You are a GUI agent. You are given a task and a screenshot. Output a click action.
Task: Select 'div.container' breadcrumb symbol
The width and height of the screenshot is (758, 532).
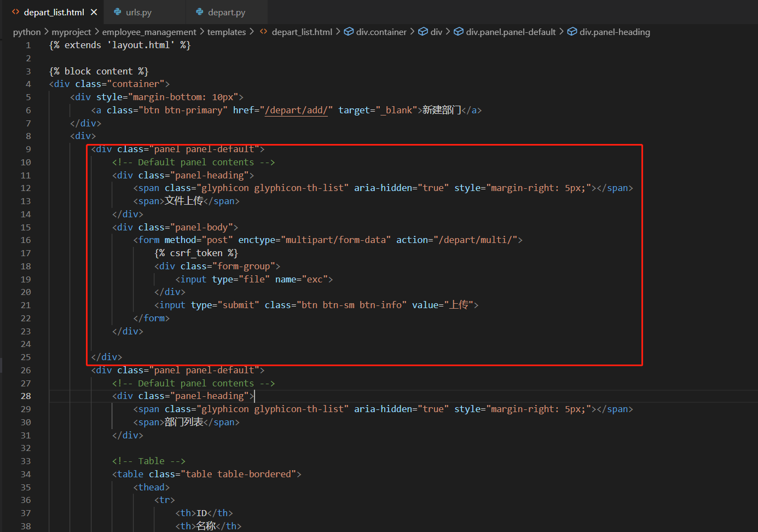click(381, 32)
